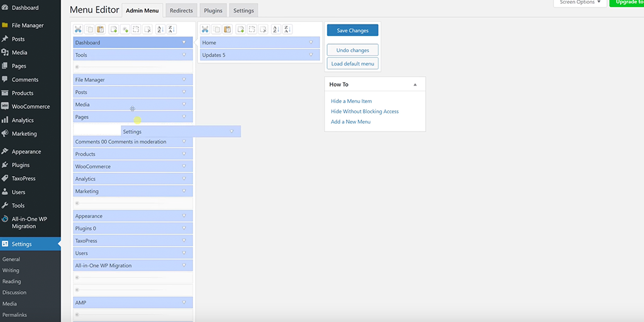644x322 pixels.
Task: Select Comments in moderation item in editor
Action: pos(133,142)
